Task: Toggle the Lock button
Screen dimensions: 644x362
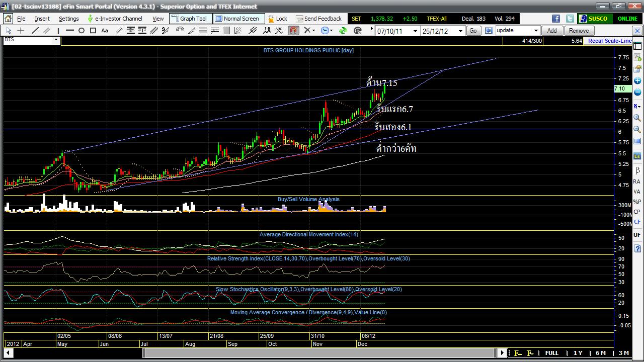Action: [278, 19]
